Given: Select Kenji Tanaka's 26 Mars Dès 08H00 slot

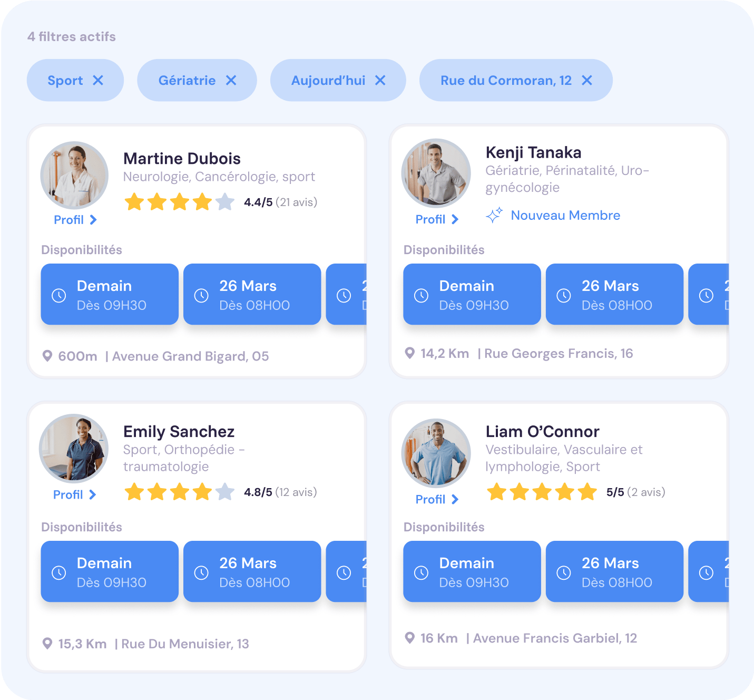Looking at the screenshot, I should point(614,294).
